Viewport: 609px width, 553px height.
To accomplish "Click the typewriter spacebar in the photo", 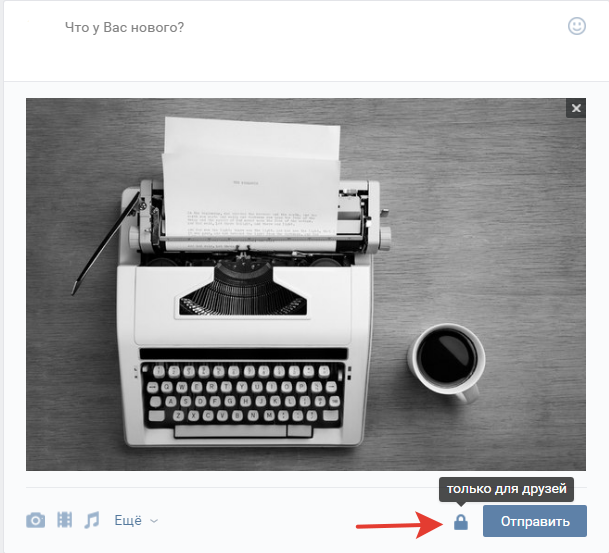I will pyautogui.click(x=231, y=431).
